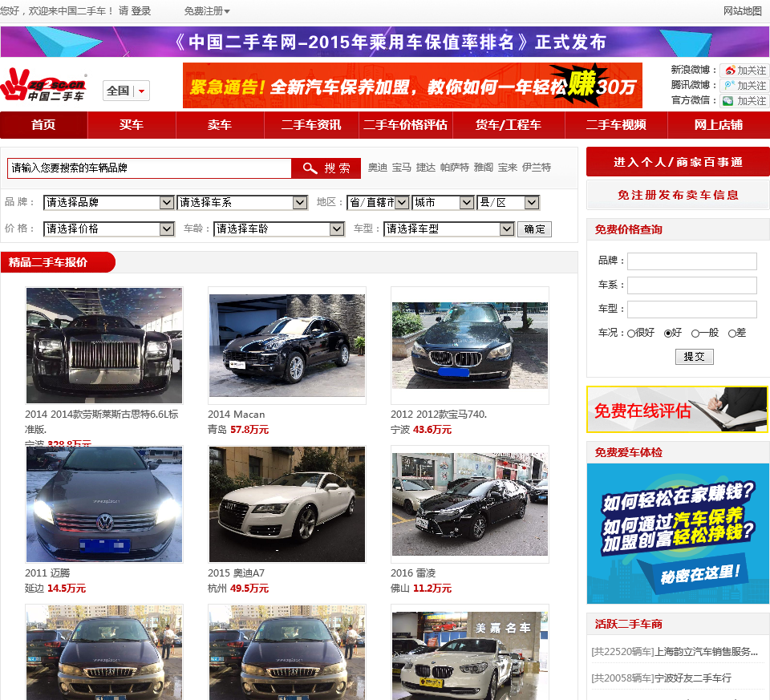
Task: Click the magnifier icon in the search button
Action: [310, 168]
